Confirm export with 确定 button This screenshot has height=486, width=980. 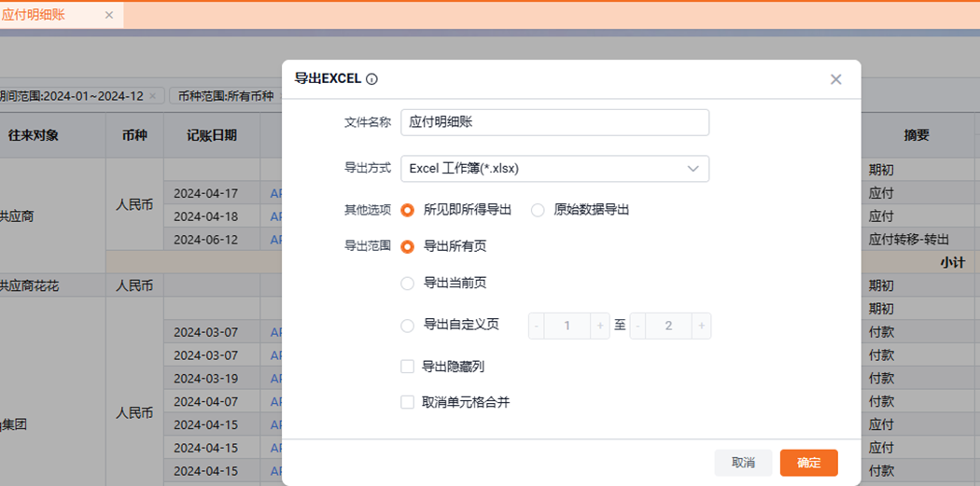[809, 463]
